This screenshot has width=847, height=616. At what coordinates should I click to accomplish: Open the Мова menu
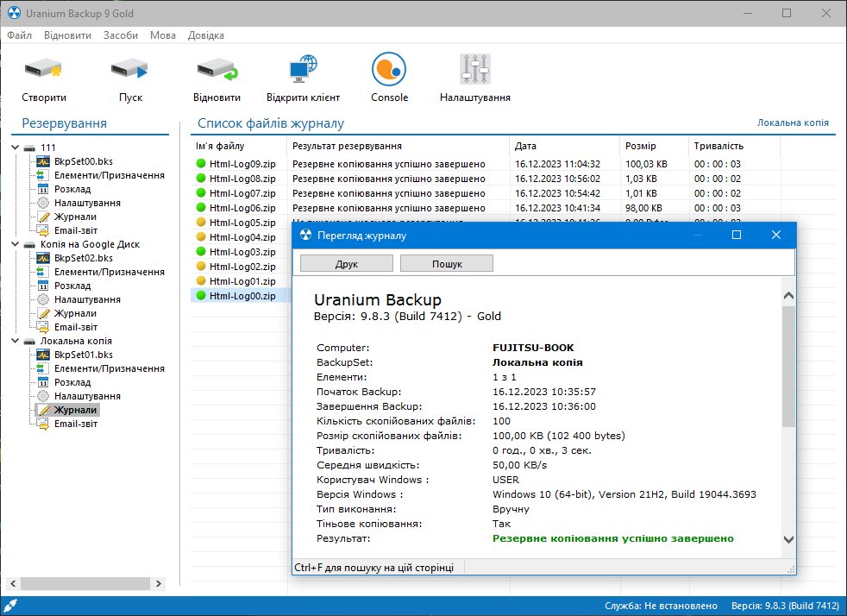tap(163, 35)
